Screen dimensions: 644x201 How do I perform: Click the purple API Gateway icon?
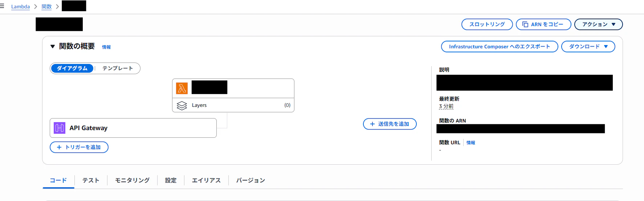click(60, 128)
